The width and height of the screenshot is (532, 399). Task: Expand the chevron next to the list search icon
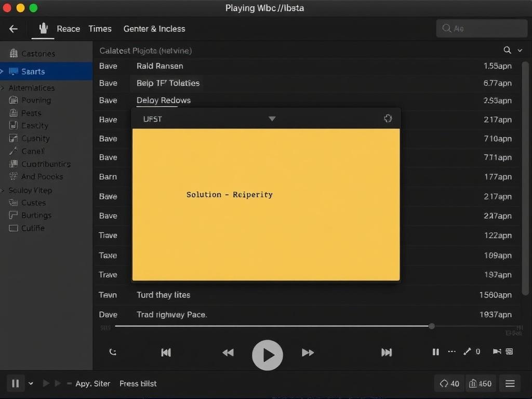[x=520, y=50]
